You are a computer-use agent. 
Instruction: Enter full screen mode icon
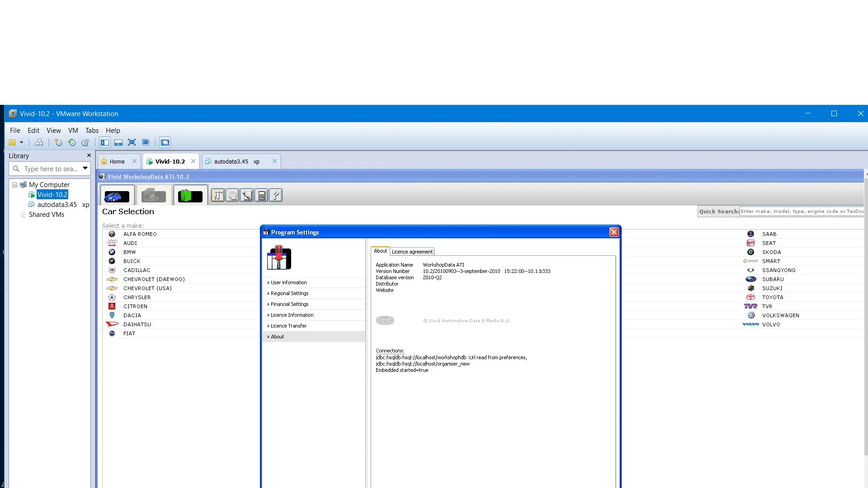click(132, 142)
